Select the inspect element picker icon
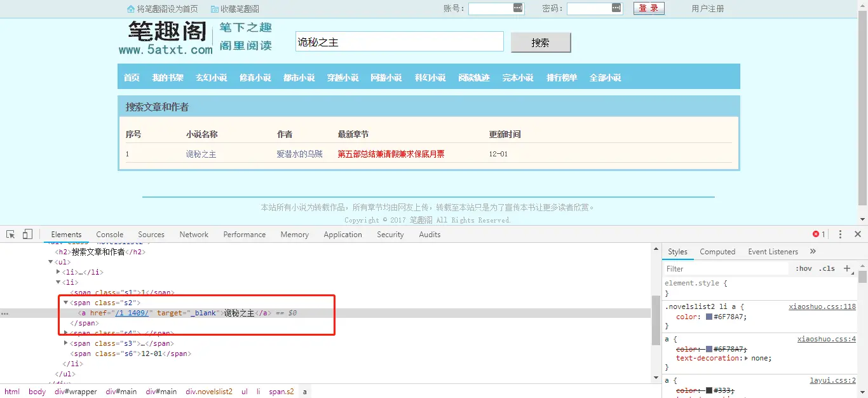This screenshot has height=398, width=868. [11, 234]
